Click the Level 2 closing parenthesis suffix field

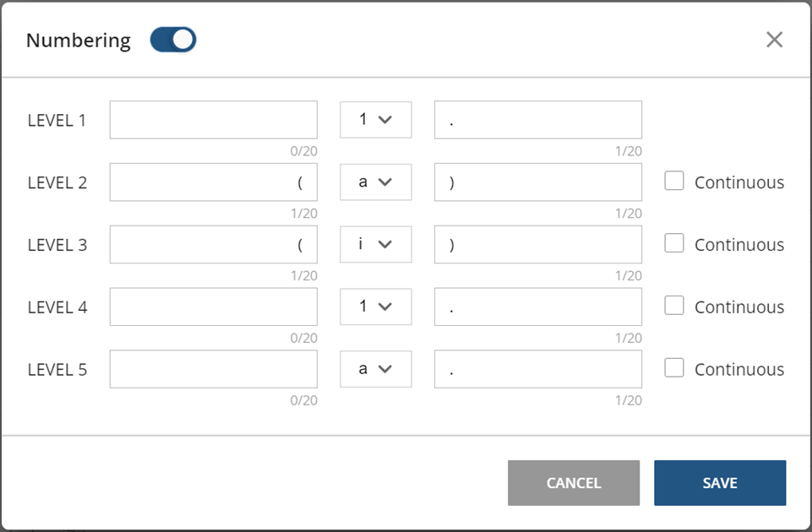537,182
